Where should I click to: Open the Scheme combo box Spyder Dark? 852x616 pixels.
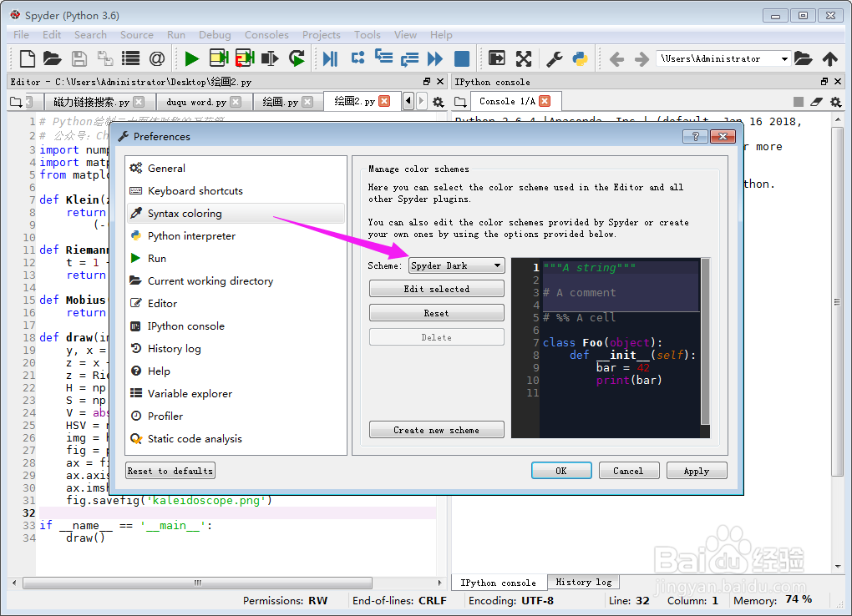tap(456, 265)
